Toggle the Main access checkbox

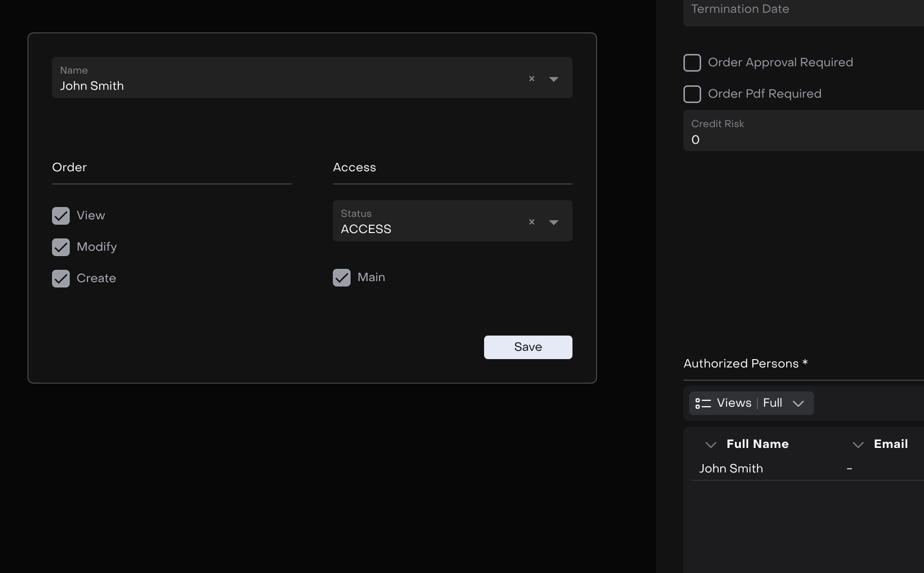(342, 278)
